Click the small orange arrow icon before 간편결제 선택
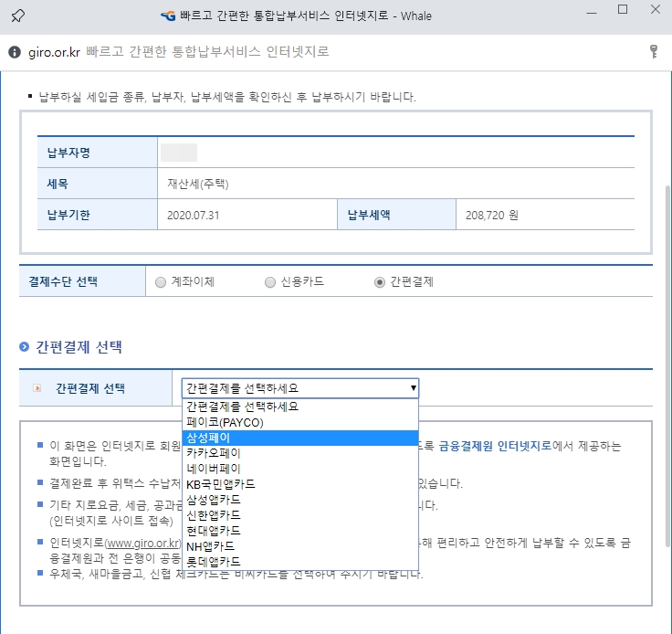 click(x=37, y=388)
